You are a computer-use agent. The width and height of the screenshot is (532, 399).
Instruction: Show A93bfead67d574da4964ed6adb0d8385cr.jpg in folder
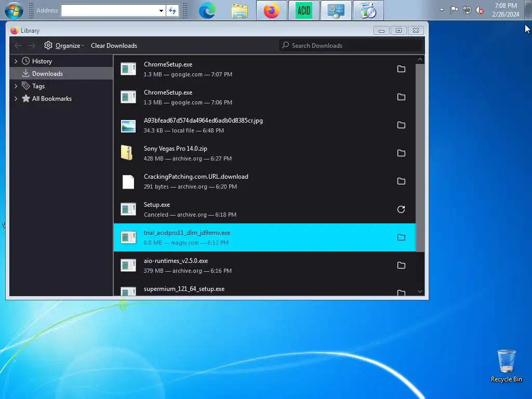click(401, 125)
